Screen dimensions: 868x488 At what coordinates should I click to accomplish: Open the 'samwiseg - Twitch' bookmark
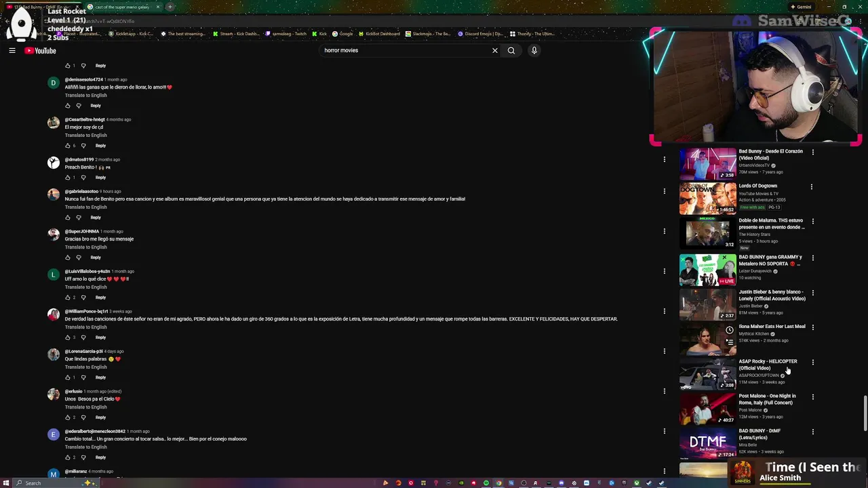(x=287, y=34)
